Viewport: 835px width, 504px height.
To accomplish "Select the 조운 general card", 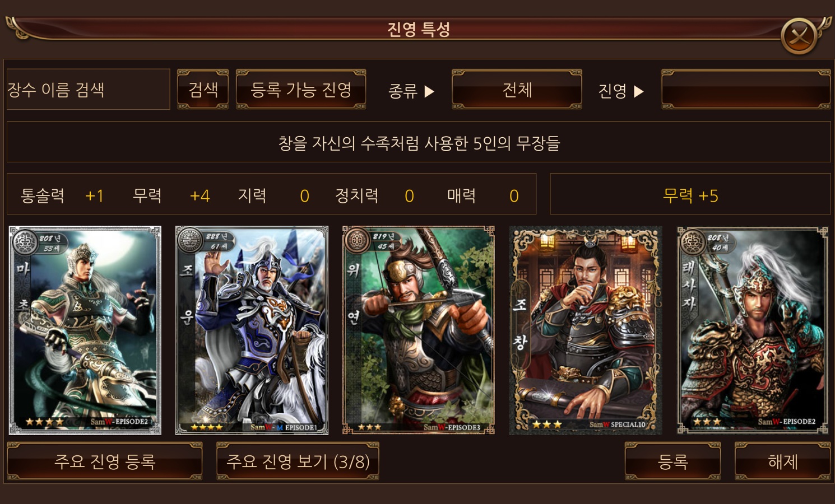I will 252,330.
